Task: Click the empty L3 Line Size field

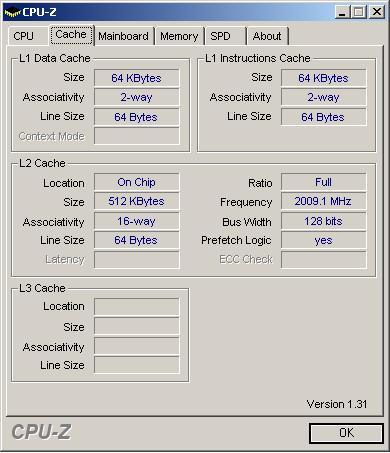Action: [137, 365]
